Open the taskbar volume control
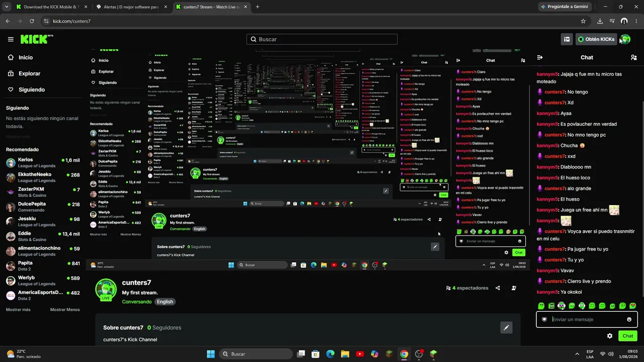The width and height of the screenshot is (644, 362). coord(611,354)
